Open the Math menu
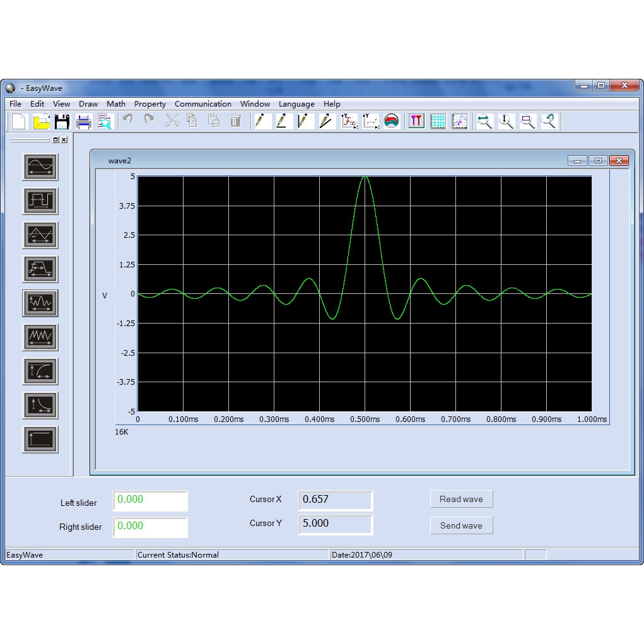 (116, 104)
